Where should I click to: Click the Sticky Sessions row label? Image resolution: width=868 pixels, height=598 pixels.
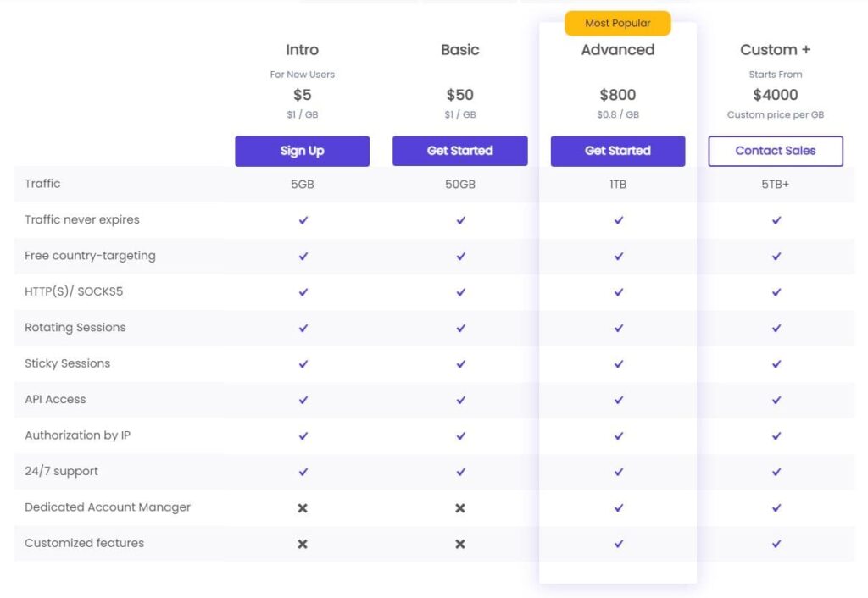[68, 363]
